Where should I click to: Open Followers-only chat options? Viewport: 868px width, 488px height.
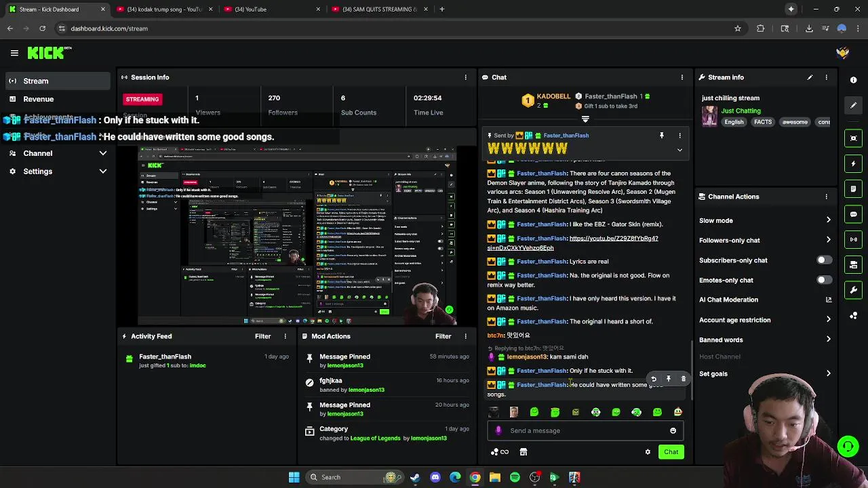(x=765, y=240)
